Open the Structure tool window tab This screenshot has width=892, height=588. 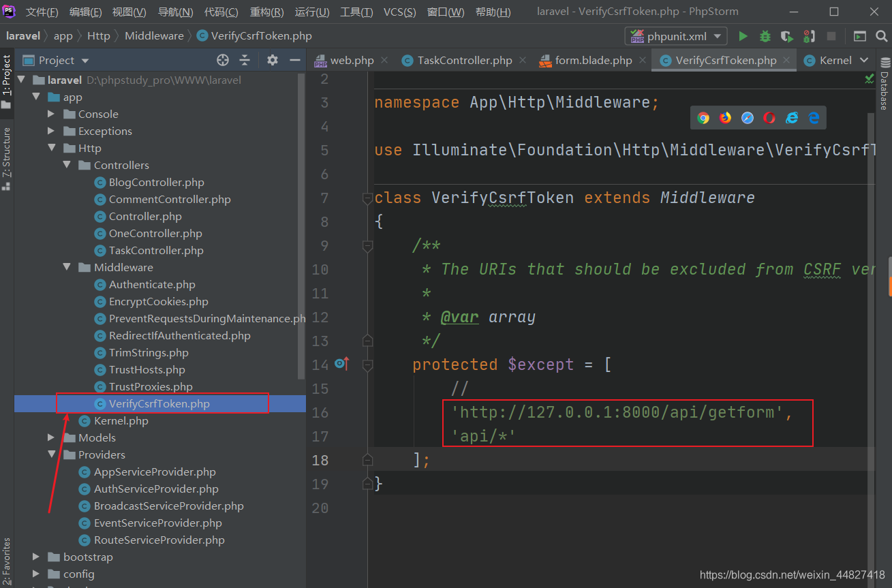pyautogui.click(x=6, y=159)
